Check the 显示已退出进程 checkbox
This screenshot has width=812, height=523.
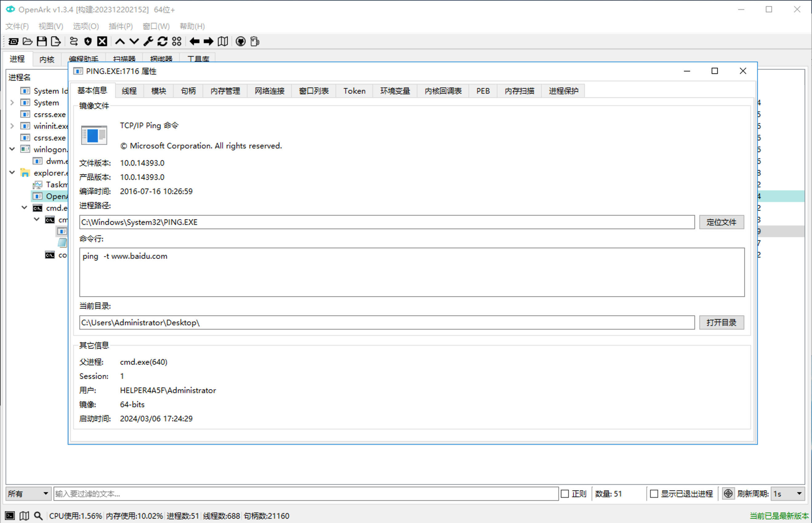[x=654, y=493]
